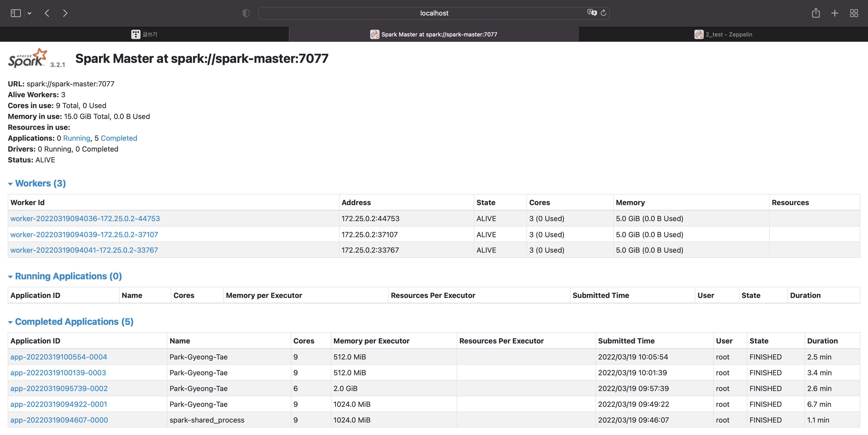This screenshot has width=868, height=435.
Task: Collapse the Completed Applications (5) section
Action: [x=71, y=322]
